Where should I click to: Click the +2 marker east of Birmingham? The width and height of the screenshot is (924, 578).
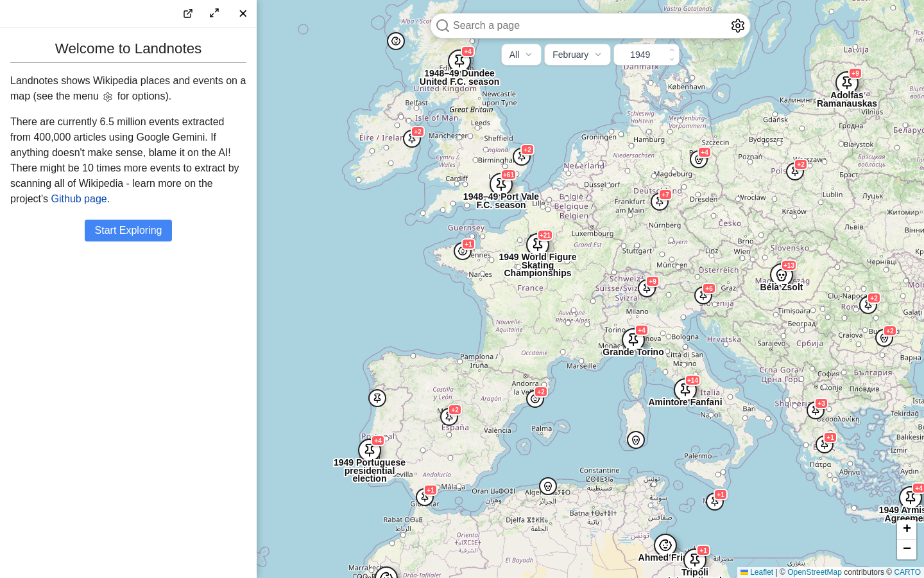[x=522, y=156]
